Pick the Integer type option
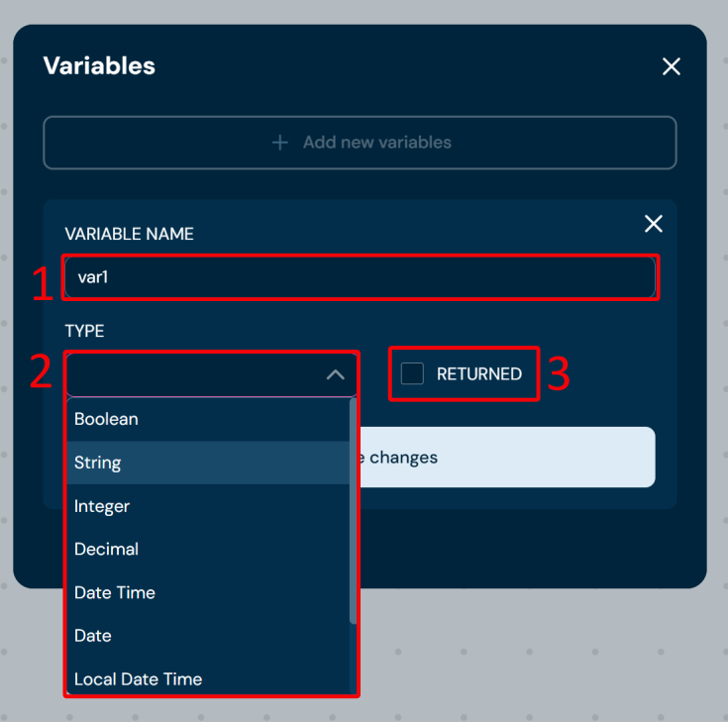728x722 pixels. 102,506
